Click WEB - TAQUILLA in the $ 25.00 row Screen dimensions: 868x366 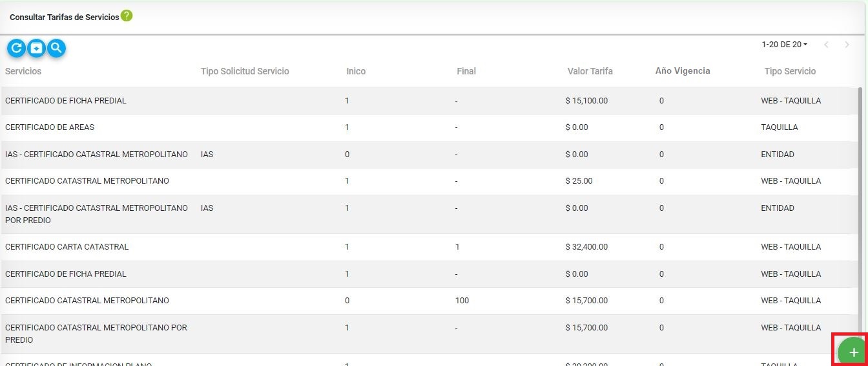pos(791,181)
